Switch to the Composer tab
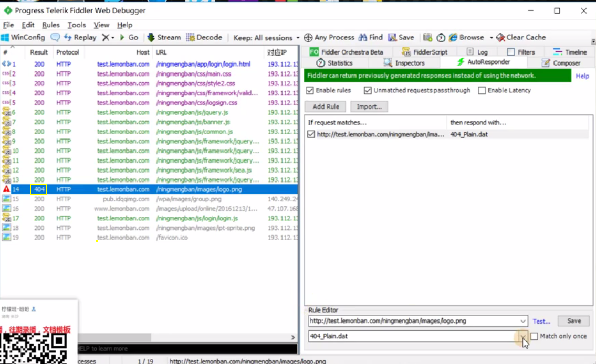The image size is (596, 364). pyautogui.click(x=561, y=62)
